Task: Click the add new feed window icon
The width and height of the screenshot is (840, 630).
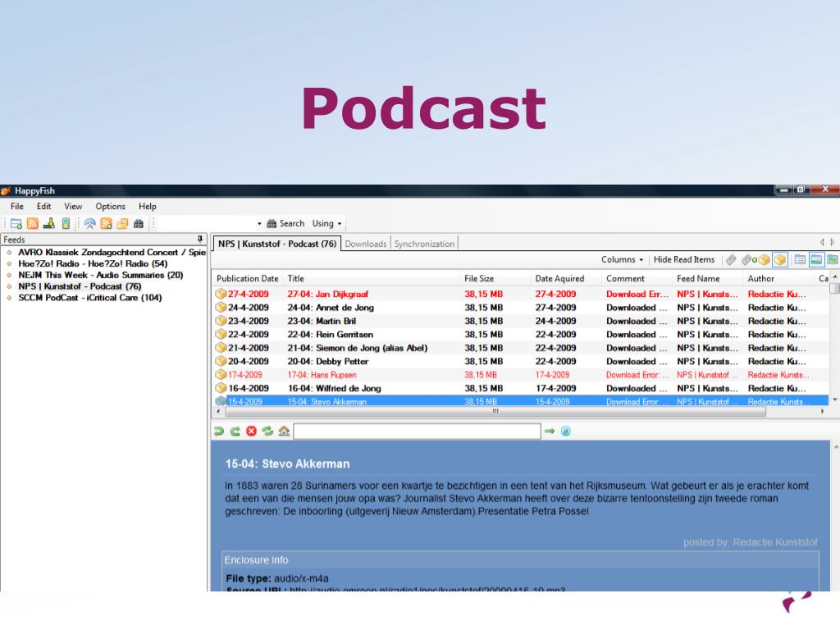Action: tap(16, 223)
